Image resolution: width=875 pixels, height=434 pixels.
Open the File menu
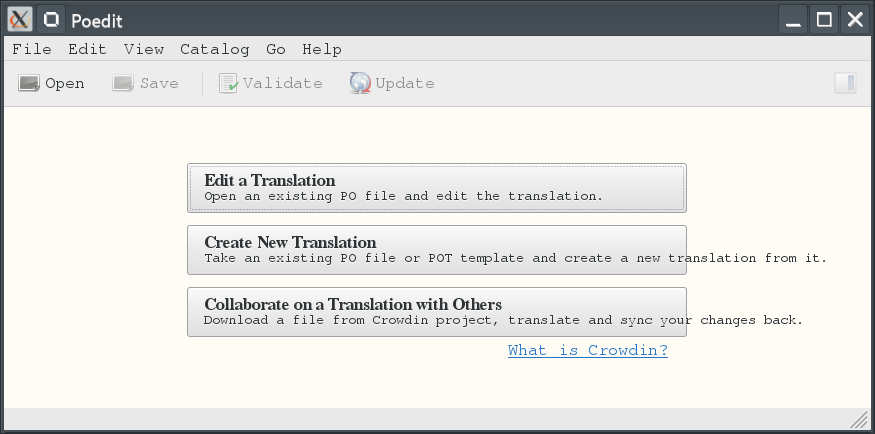32,49
